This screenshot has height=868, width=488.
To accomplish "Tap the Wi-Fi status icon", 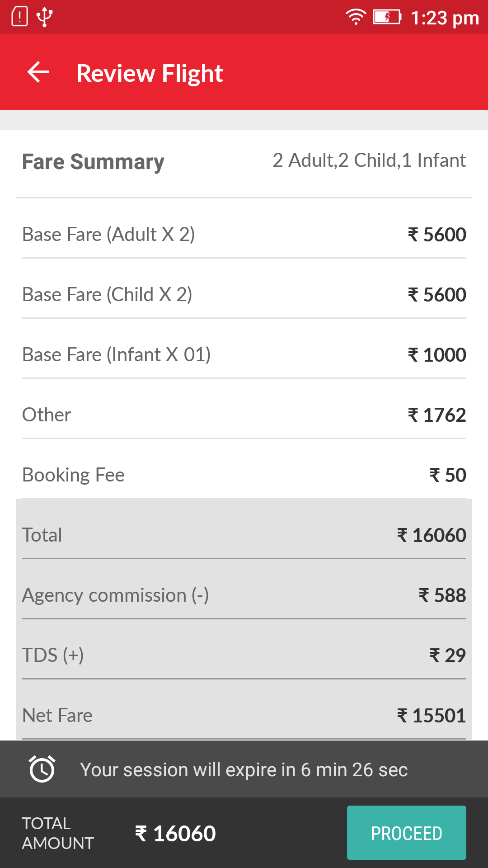I will pos(356,17).
